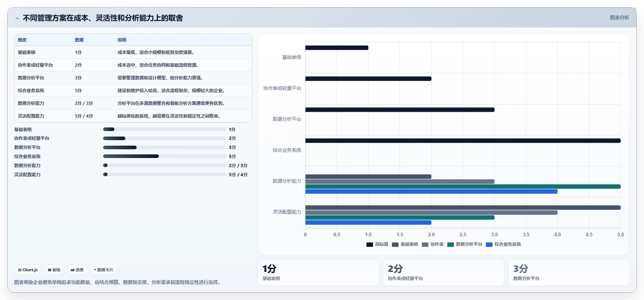Click the green bar in 数据分析能力 group

[463, 186]
